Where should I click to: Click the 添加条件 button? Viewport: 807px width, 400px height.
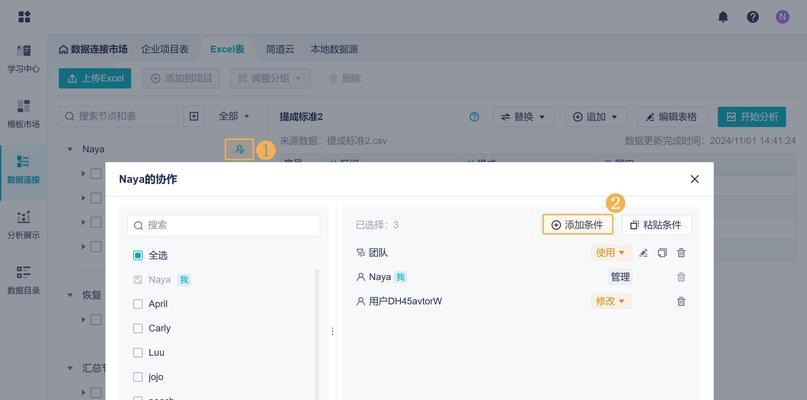coord(577,225)
